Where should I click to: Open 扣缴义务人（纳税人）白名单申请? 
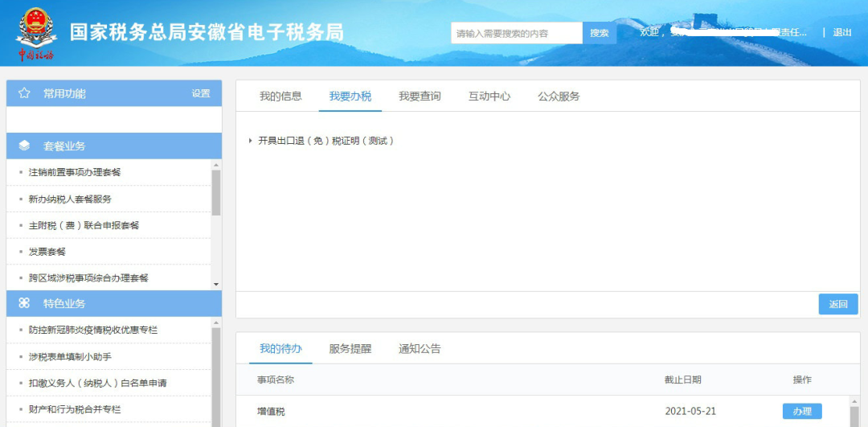(97, 384)
